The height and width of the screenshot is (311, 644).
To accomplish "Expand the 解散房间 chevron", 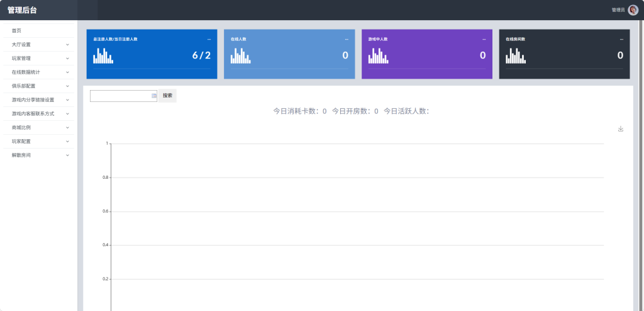I will (68, 155).
